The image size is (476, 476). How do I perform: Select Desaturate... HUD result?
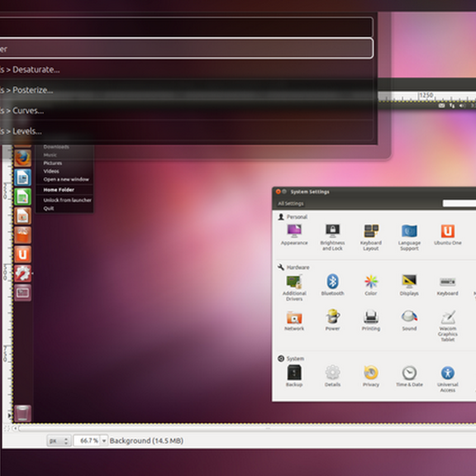[x=186, y=70]
